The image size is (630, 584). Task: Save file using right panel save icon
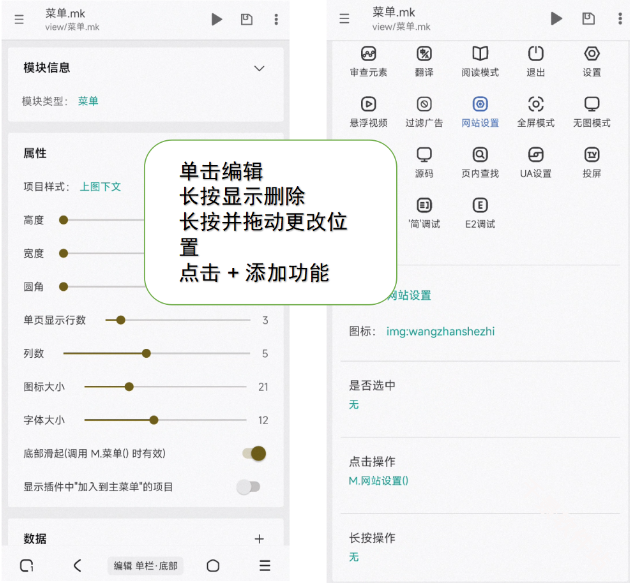click(x=588, y=18)
